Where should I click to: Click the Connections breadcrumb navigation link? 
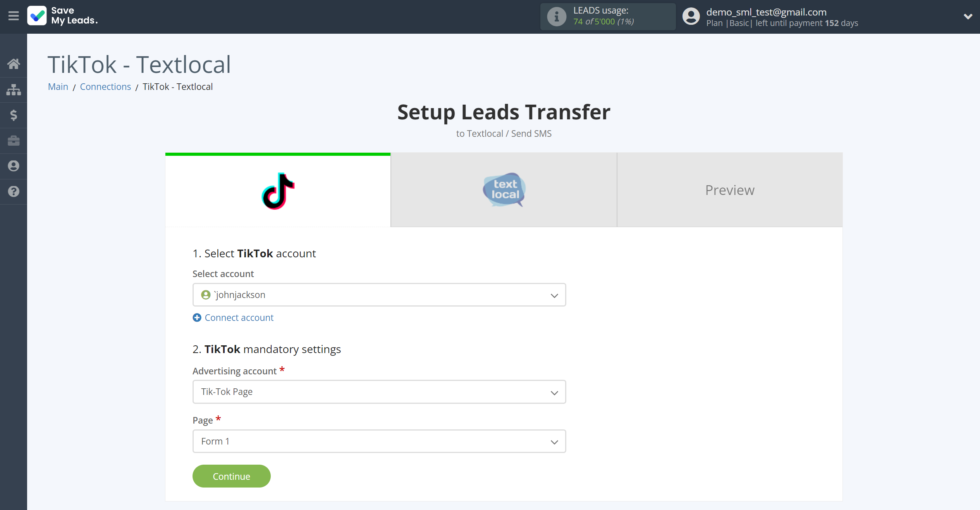[x=106, y=86]
